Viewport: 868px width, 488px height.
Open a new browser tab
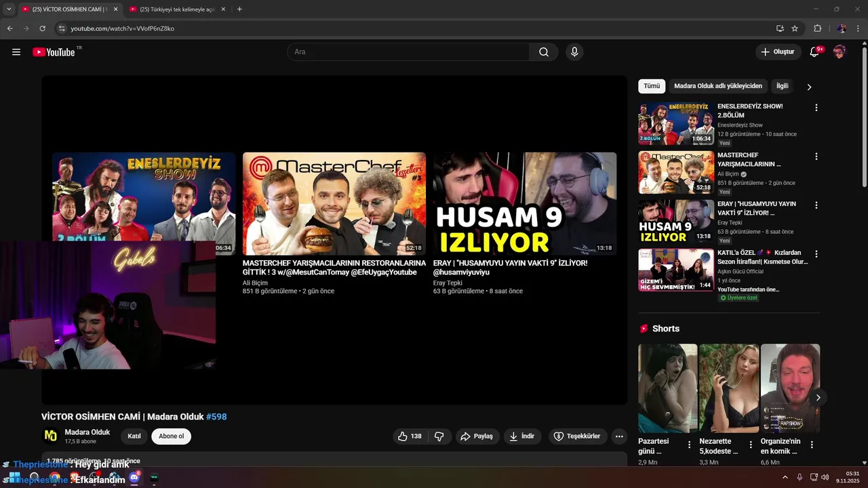[239, 9]
